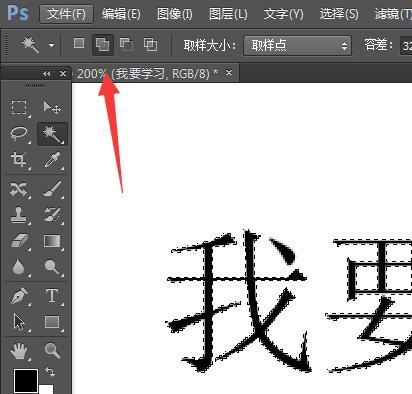
Task: Click the 容差 tolerance input field
Action: point(406,45)
